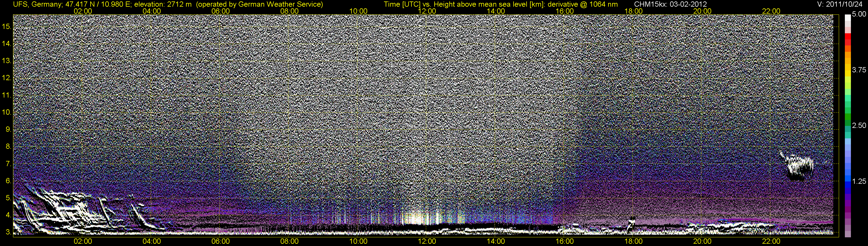Image resolution: width=868 pixels, height=246 pixels.
Task: Click the 14:00 label on the lower time axis
Action: pyautogui.click(x=496, y=241)
